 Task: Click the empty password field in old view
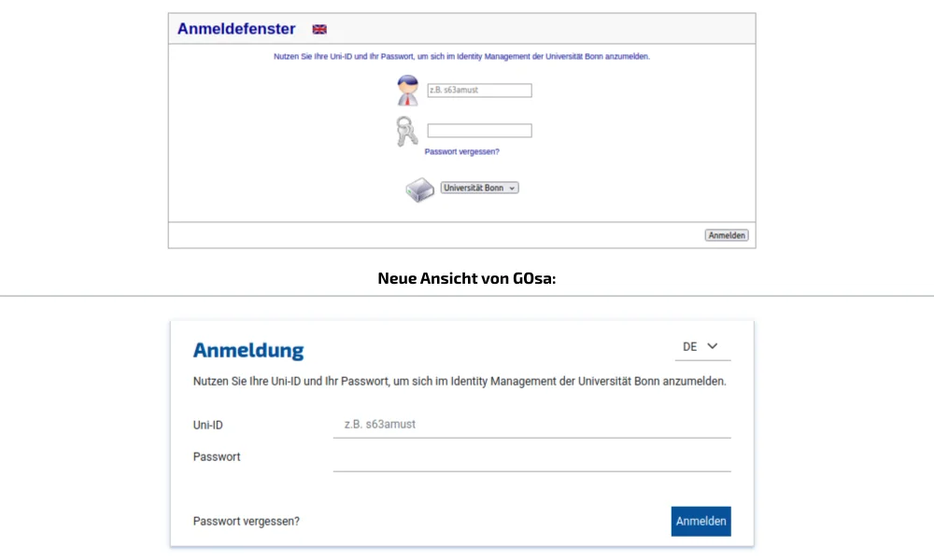[x=479, y=130]
